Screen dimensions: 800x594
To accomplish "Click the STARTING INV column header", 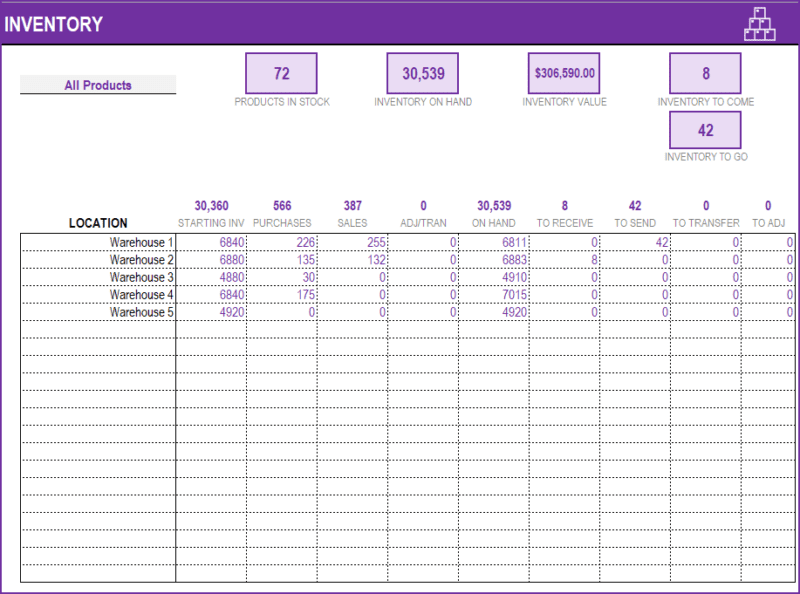I will point(211,223).
